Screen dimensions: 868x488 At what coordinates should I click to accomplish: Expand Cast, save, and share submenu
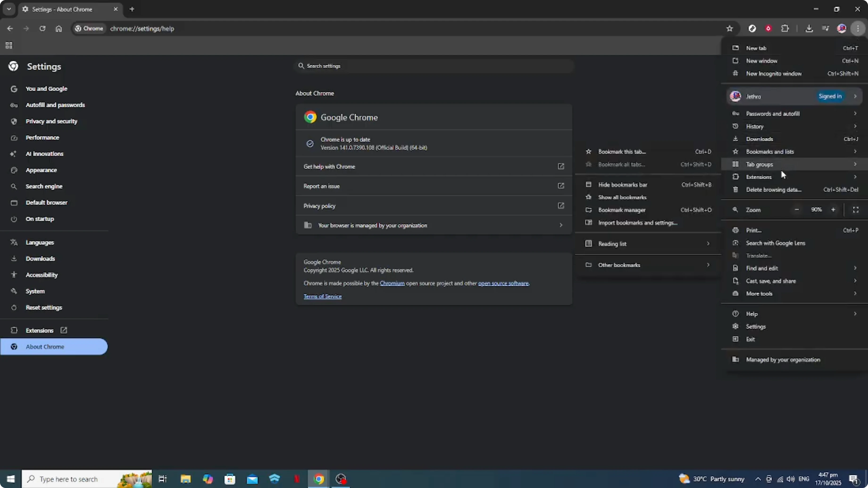[795, 281]
